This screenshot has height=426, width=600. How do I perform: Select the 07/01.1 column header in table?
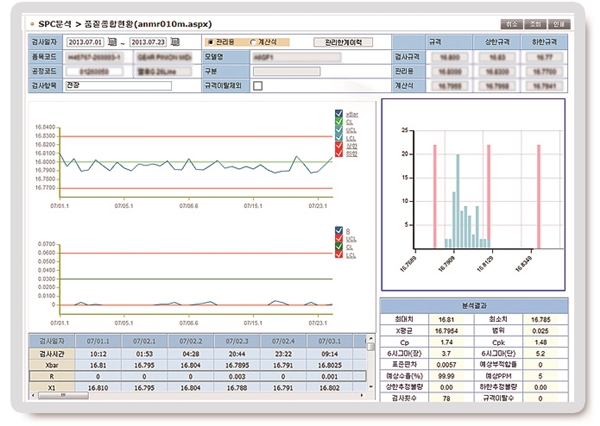[x=97, y=340]
